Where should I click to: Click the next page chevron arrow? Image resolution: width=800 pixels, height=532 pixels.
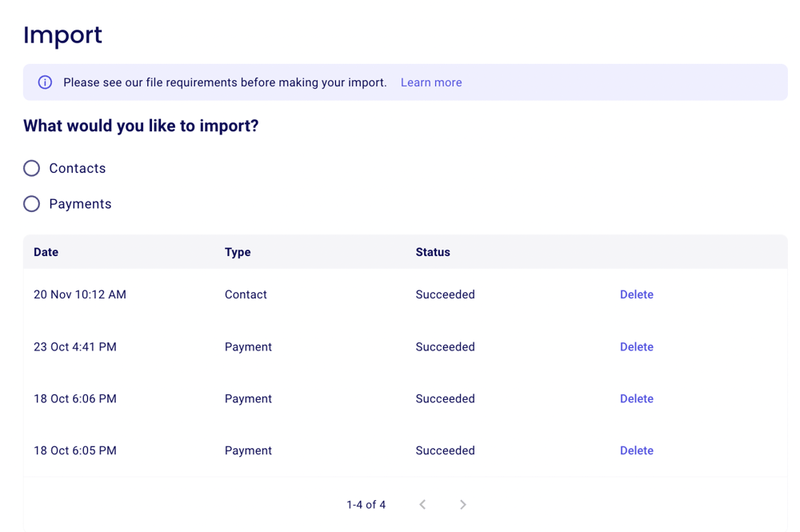pos(462,504)
